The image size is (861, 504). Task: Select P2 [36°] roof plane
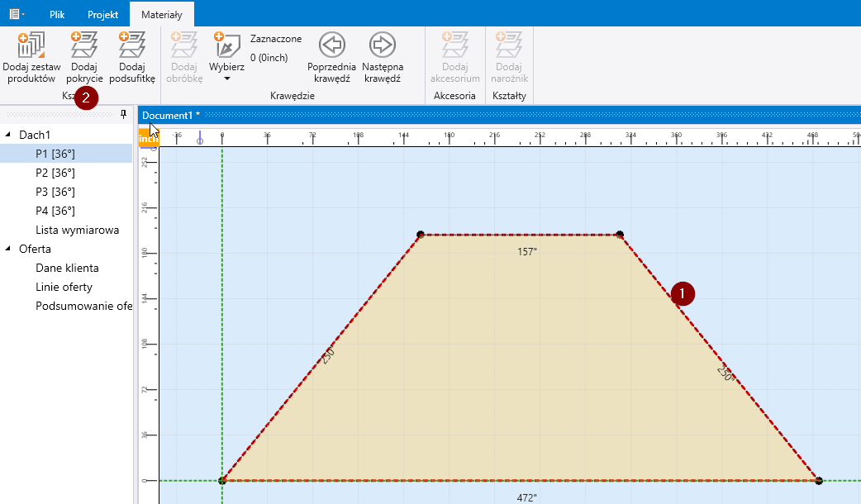55,173
